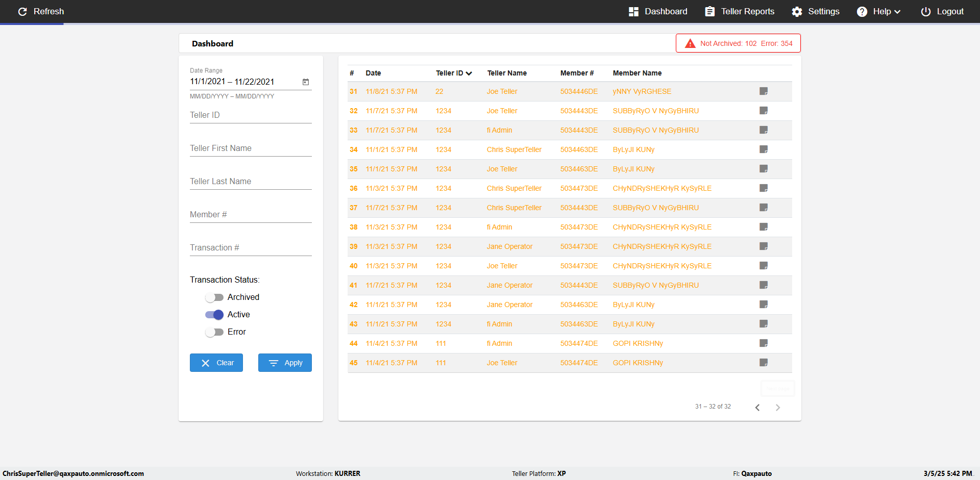Sort by Teller ID column arrow

coord(469,73)
